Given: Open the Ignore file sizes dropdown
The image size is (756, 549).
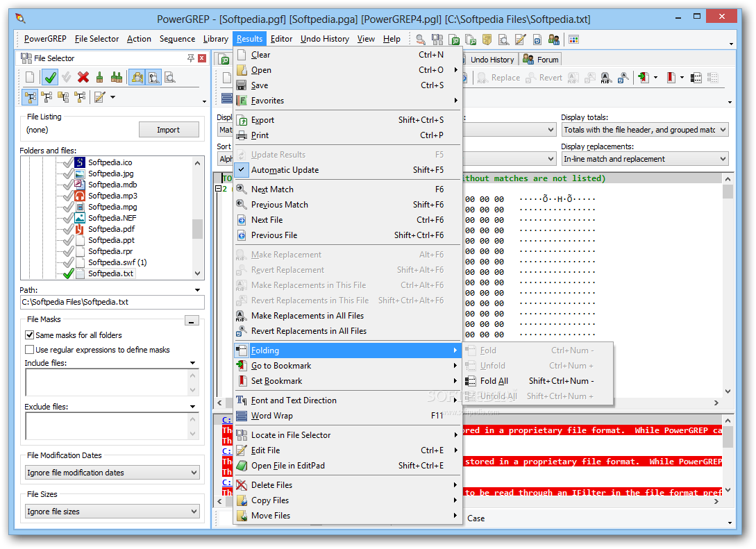Looking at the screenshot, I should tap(112, 512).
